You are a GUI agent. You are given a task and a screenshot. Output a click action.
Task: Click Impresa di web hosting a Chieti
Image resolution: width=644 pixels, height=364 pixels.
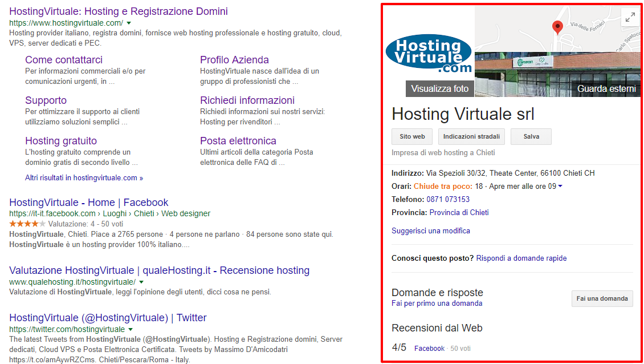click(443, 152)
